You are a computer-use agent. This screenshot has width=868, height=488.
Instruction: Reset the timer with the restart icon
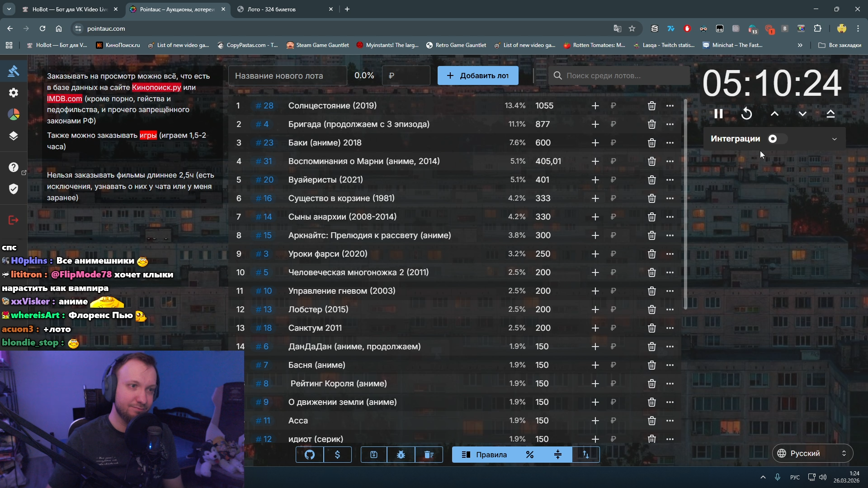(746, 114)
